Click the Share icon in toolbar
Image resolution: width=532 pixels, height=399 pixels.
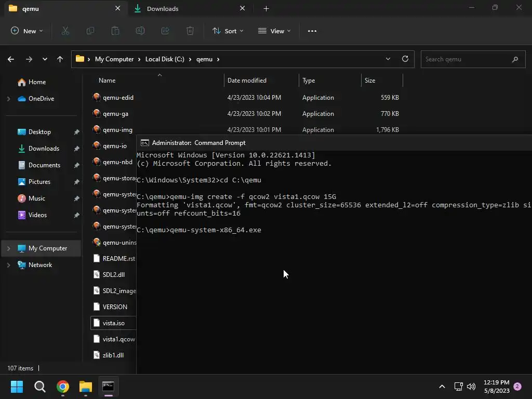(165, 31)
